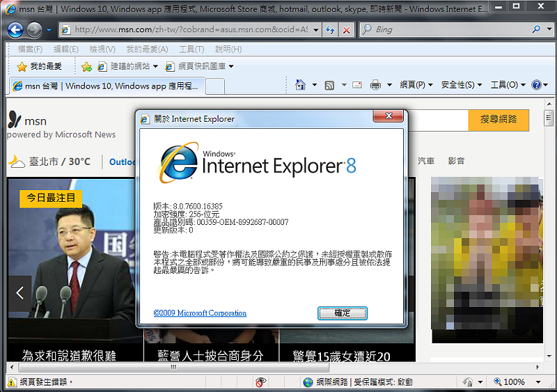
Task: Open the 我的最愛(A) menu
Action: [147, 49]
